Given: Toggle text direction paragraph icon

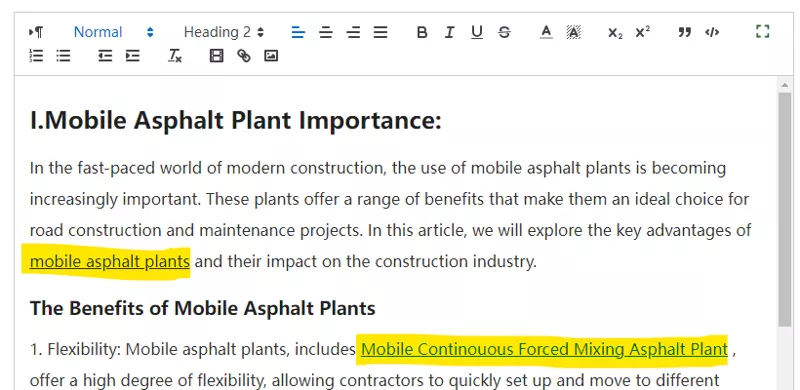Looking at the screenshot, I should point(36,32).
